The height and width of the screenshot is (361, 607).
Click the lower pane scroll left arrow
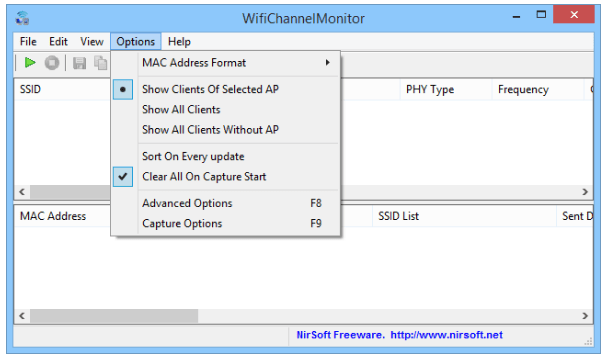tap(22, 316)
